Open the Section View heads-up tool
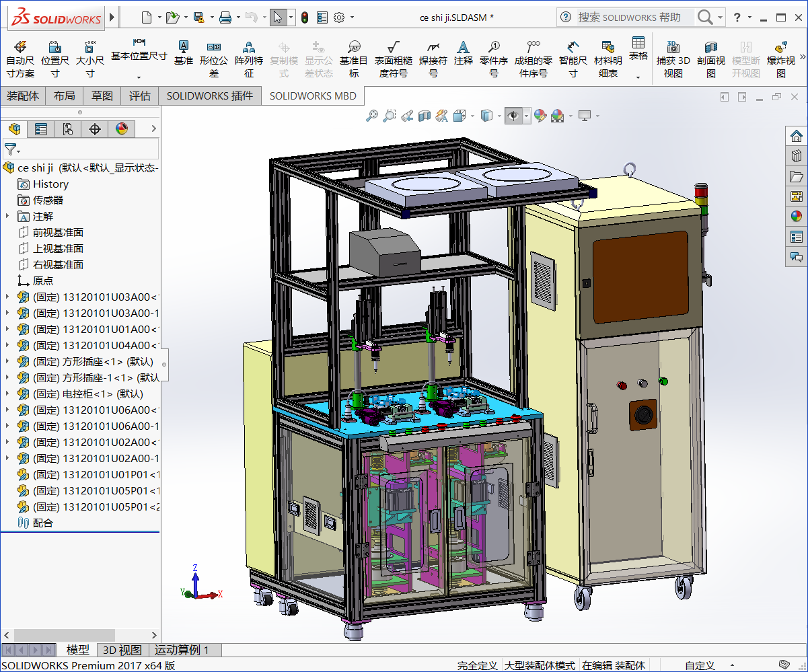 coord(424,116)
